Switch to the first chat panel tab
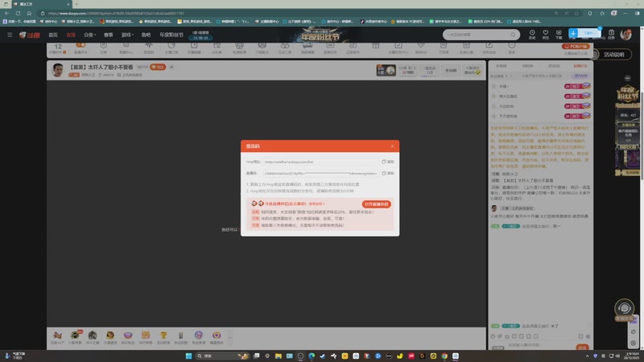The width and height of the screenshot is (644, 362). pyautogui.click(x=501, y=66)
